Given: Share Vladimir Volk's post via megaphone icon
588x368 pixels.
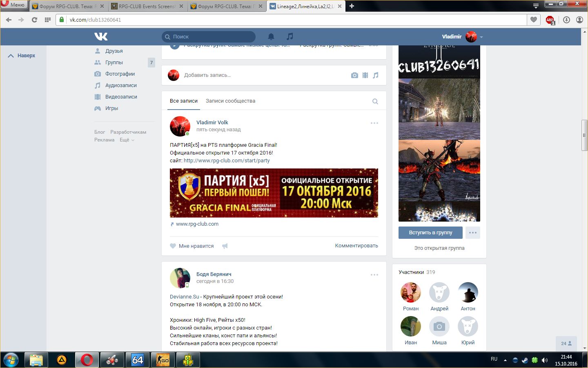Looking at the screenshot, I should click(225, 246).
